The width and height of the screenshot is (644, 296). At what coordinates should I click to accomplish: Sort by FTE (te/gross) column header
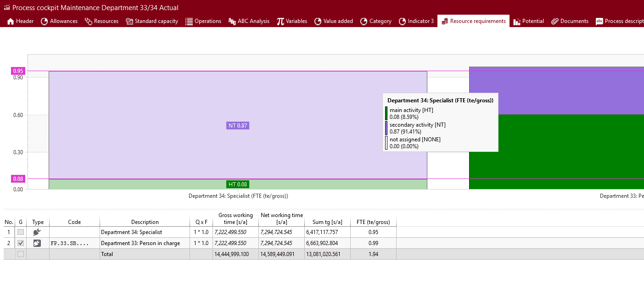[x=373, y=222]
